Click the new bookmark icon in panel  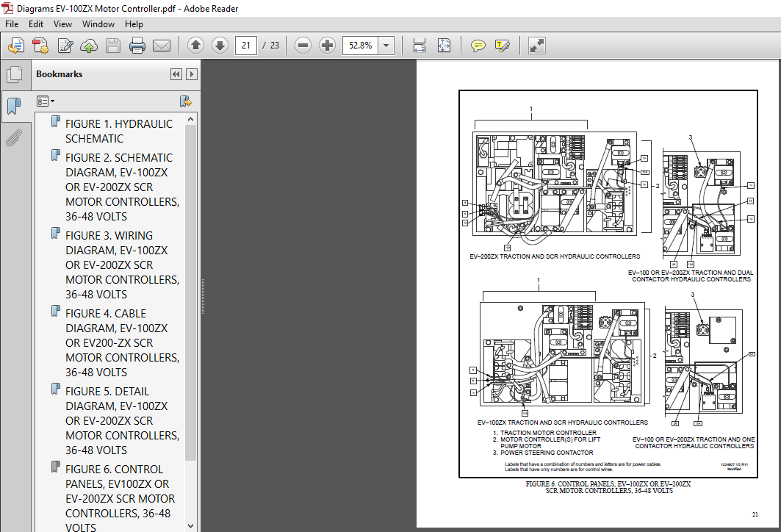click(x=186, y=101)
